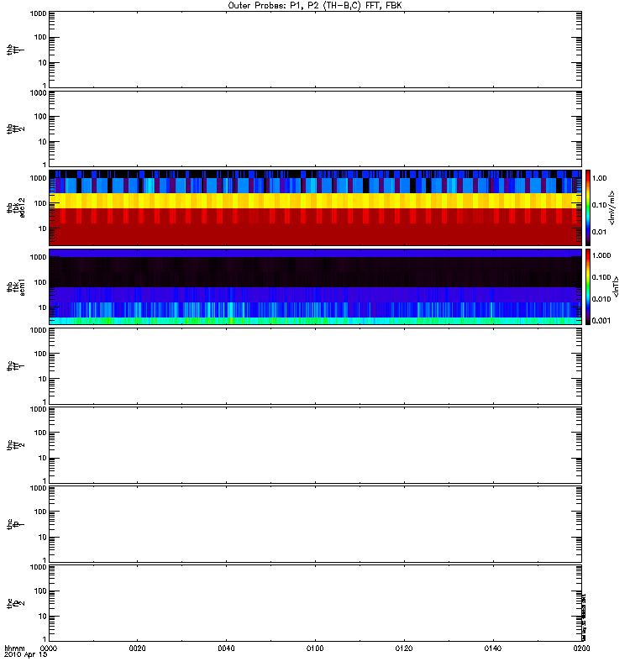This screenshot has width=630, height=672.
Task: Click the '2010 Apr 15' date label
Action: [26, 655]
